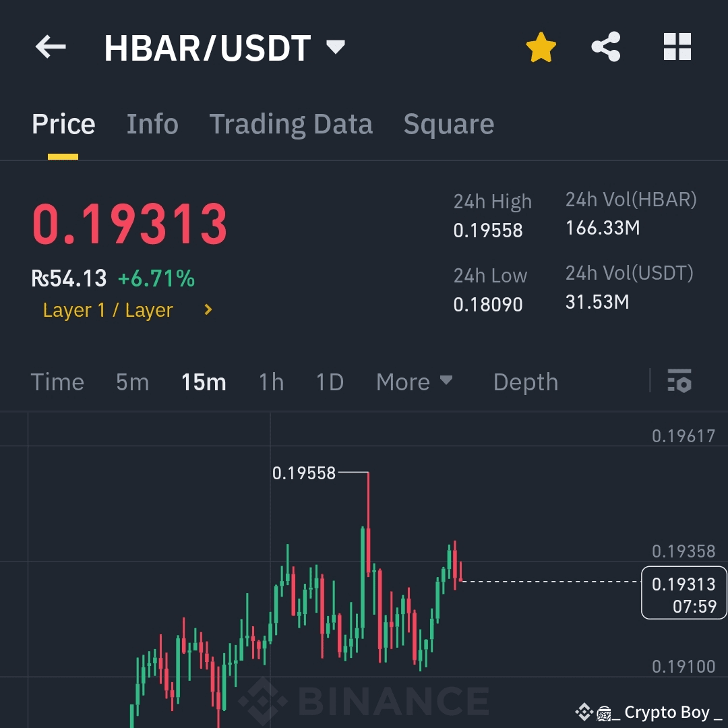Click the current price tag 0.19313 07:59
728x728 pixels.
(684, 593)
